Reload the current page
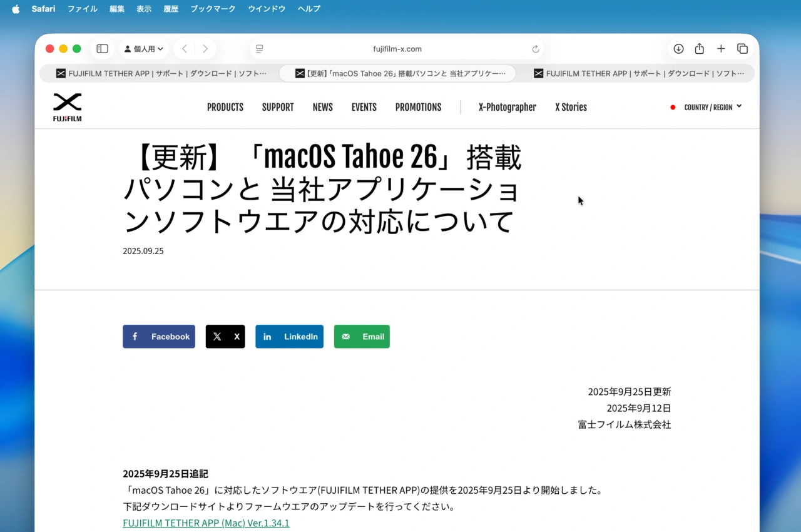Screen dimensions: 801x532 [x=536, y=49]
